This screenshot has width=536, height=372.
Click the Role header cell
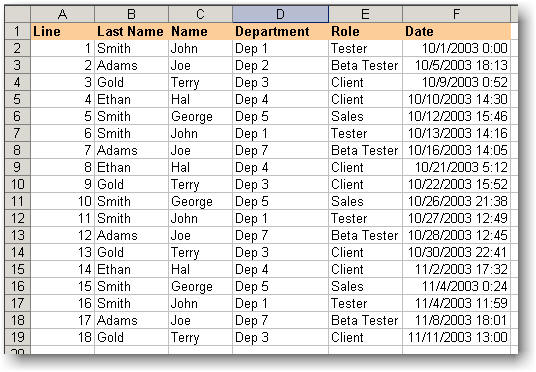[365, 31]
